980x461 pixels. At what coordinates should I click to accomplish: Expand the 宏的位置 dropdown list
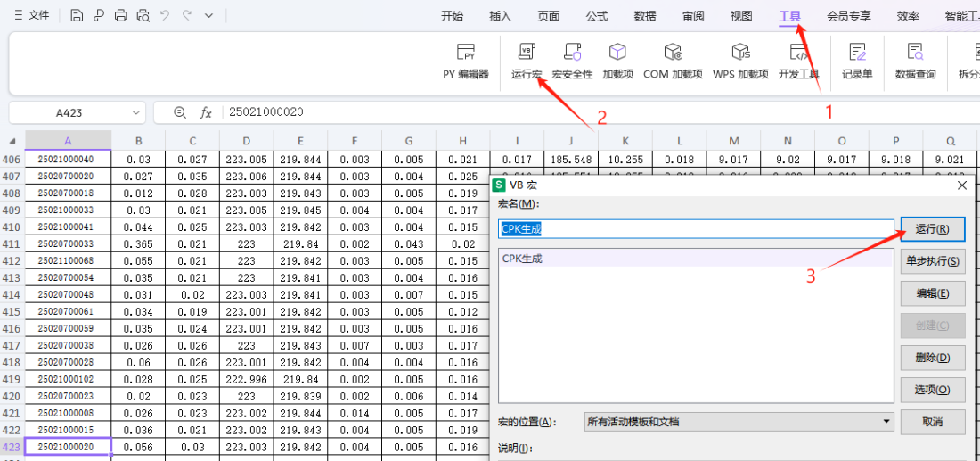886,421
